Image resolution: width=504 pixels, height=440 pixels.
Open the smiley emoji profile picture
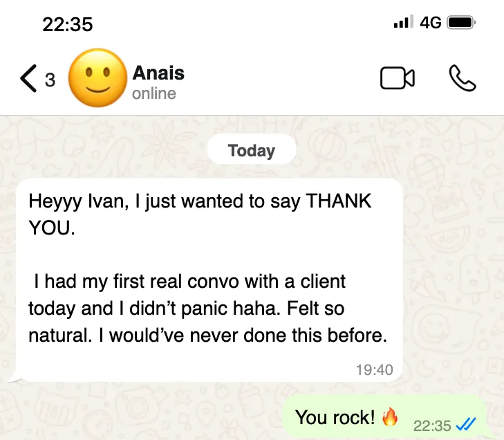[x=97, y=78]
